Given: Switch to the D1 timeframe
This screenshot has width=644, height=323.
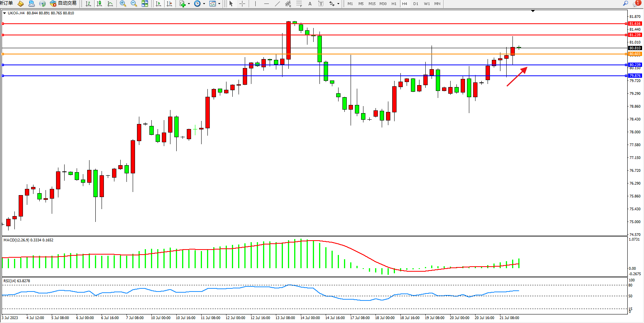Looking at the screenshot, I should point(416,3).
